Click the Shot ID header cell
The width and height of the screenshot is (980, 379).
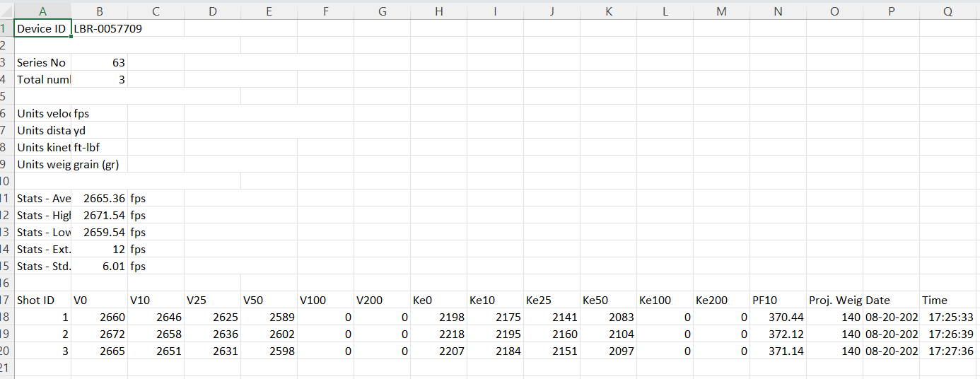(x=42, y=300)
